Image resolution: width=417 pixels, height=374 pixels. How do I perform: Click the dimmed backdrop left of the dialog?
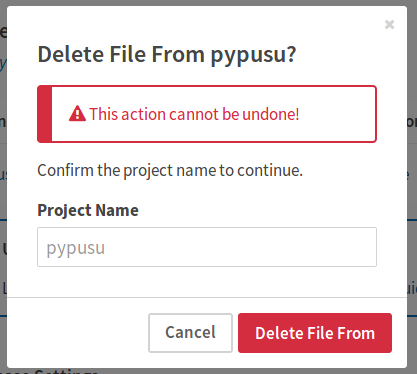tap(3, 187)
